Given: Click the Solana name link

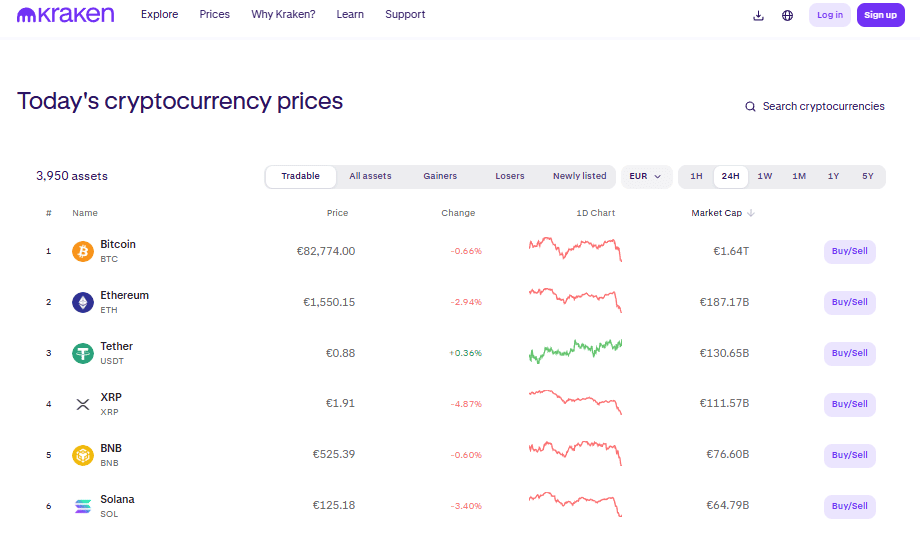Looking at the screenshot, I should tap(117, 500).
